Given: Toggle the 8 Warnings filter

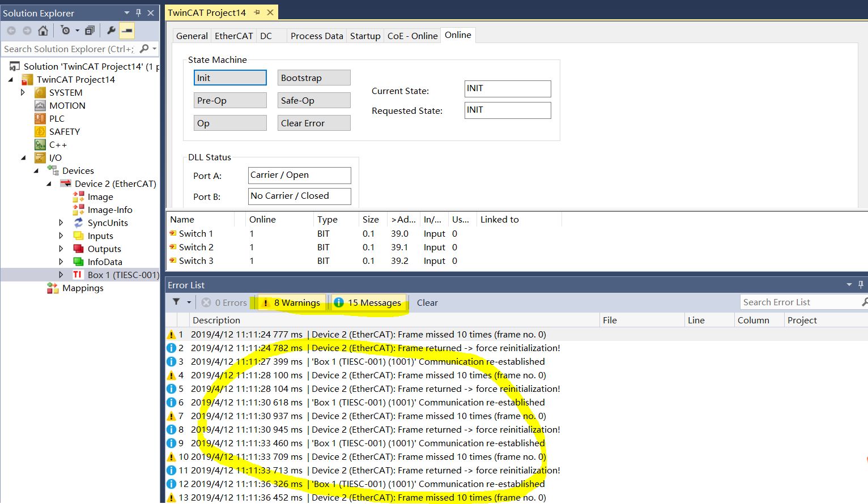Looking at the screenshot, I should point(292,303).
